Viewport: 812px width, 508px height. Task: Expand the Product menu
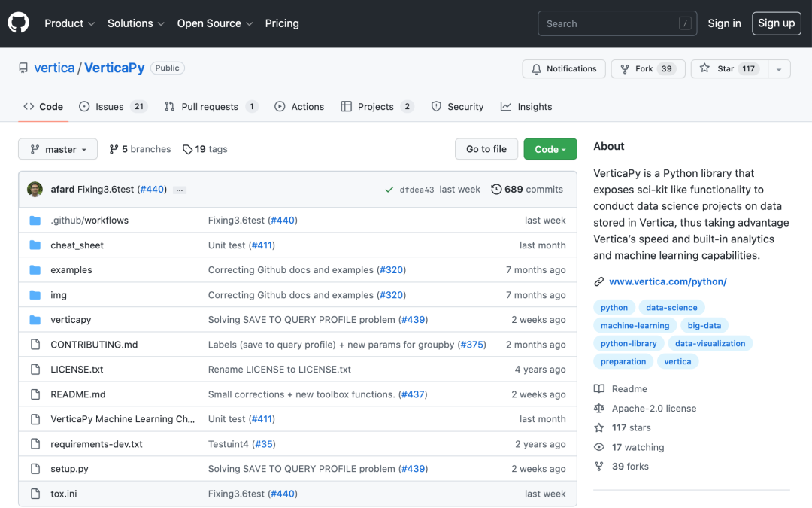point(69,23)
